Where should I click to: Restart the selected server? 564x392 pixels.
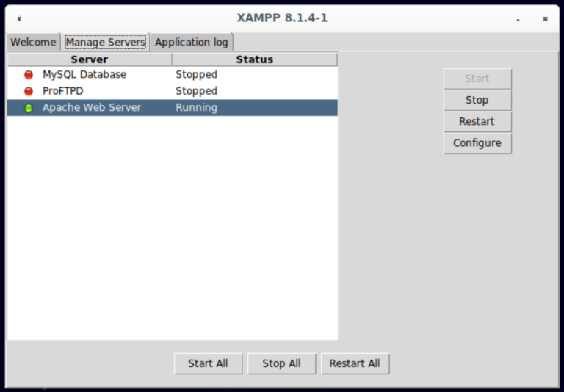(x=477, y=122)
